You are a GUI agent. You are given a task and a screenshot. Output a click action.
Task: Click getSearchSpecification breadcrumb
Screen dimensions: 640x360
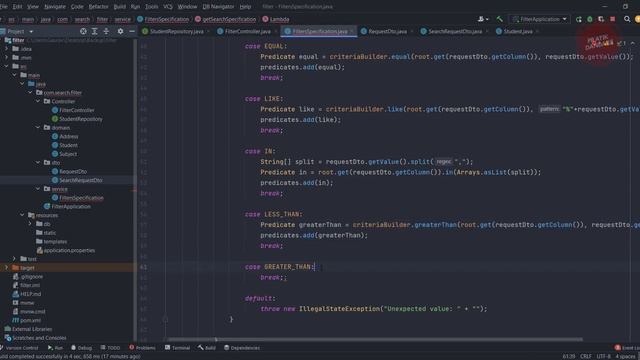tap(229, 19)
